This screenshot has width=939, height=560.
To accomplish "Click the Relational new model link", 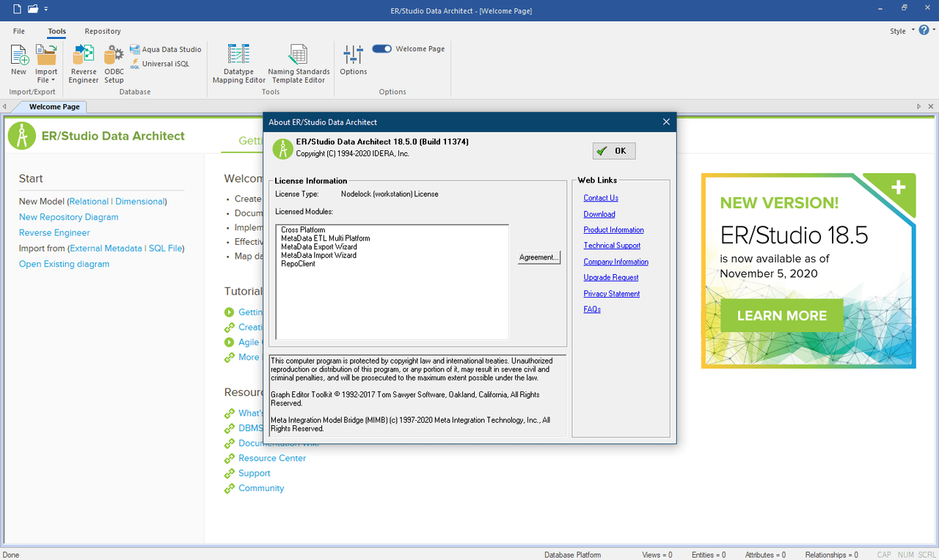I will (88, 202).
